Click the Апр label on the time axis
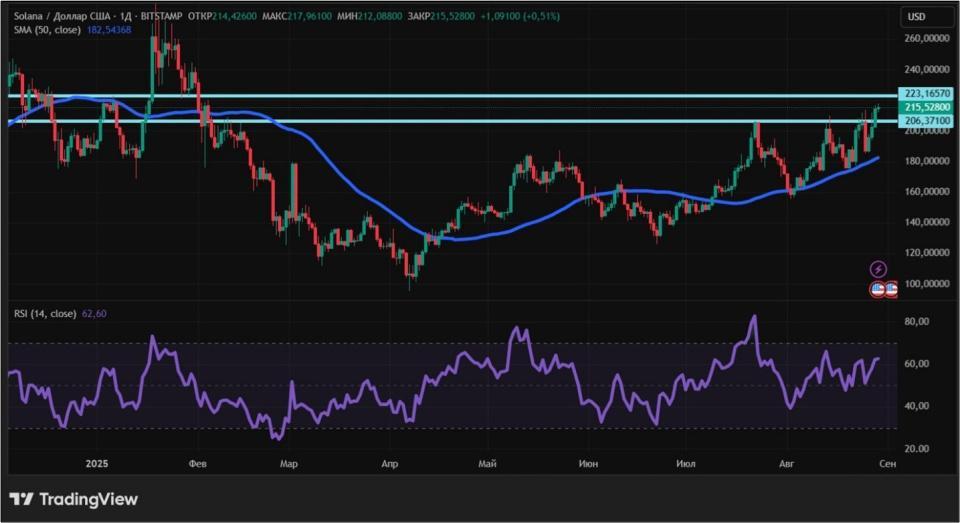960x523 pixels. click(390, 464)
